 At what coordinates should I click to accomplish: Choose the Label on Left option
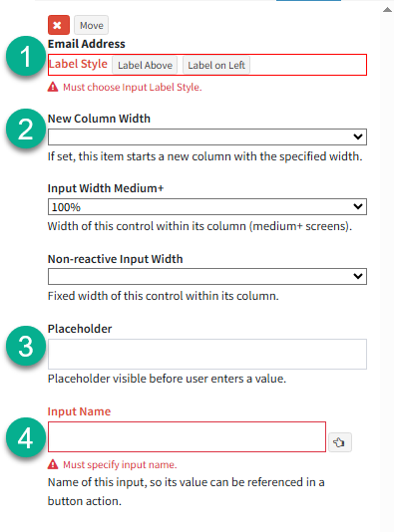pos(216,65)
